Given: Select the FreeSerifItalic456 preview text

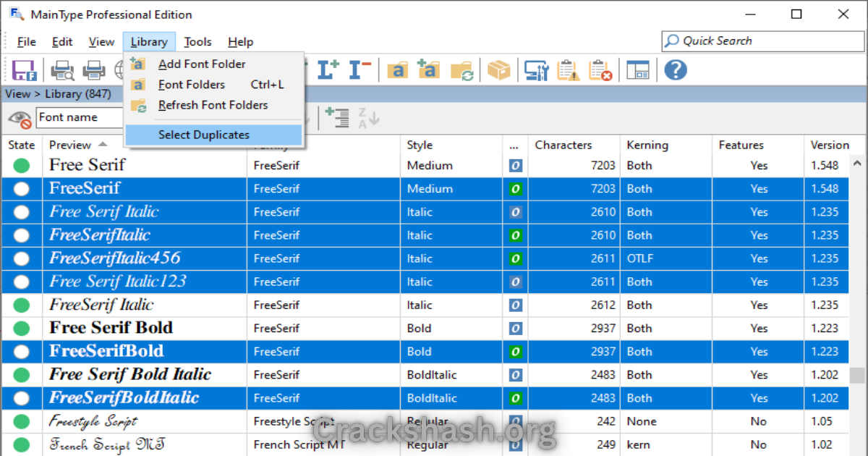Looking at the screenshot, I should click(x=115, y=258).
